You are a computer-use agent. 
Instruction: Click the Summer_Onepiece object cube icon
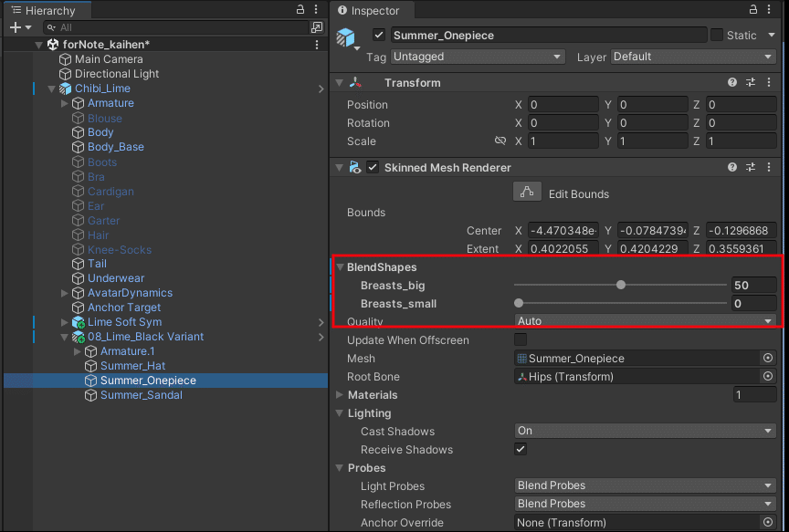point(346,37)
